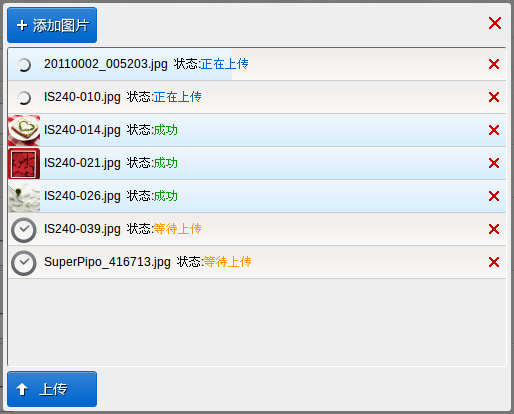Click the 等待上传 status of SuperPipo_416713.jpg
Viewport: 514px width, 414px height.
(227, 262)
